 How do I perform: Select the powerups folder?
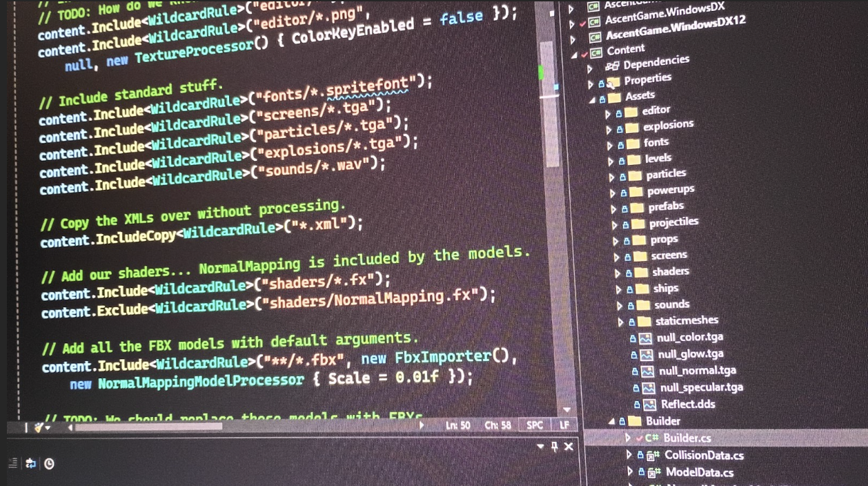(671, 190)
